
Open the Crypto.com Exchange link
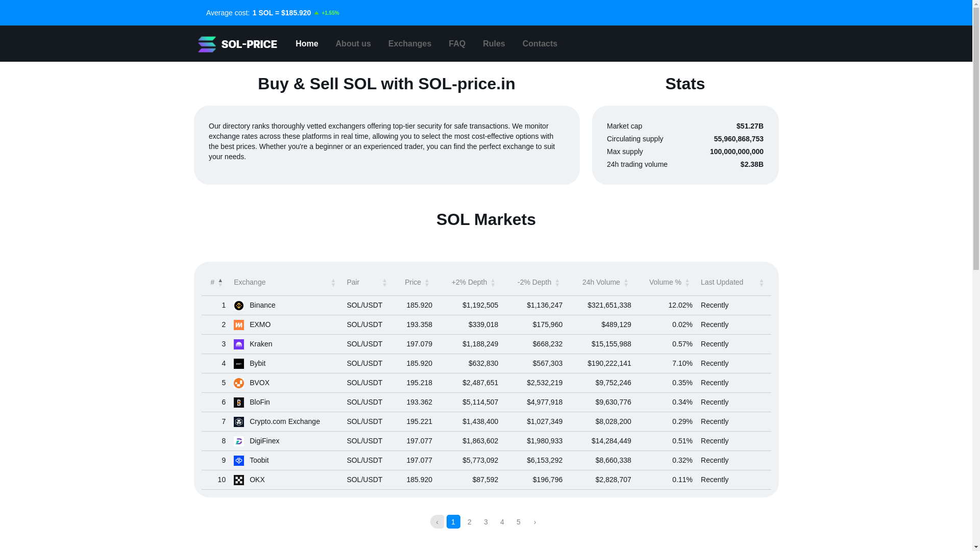click(x=285, y=421)
